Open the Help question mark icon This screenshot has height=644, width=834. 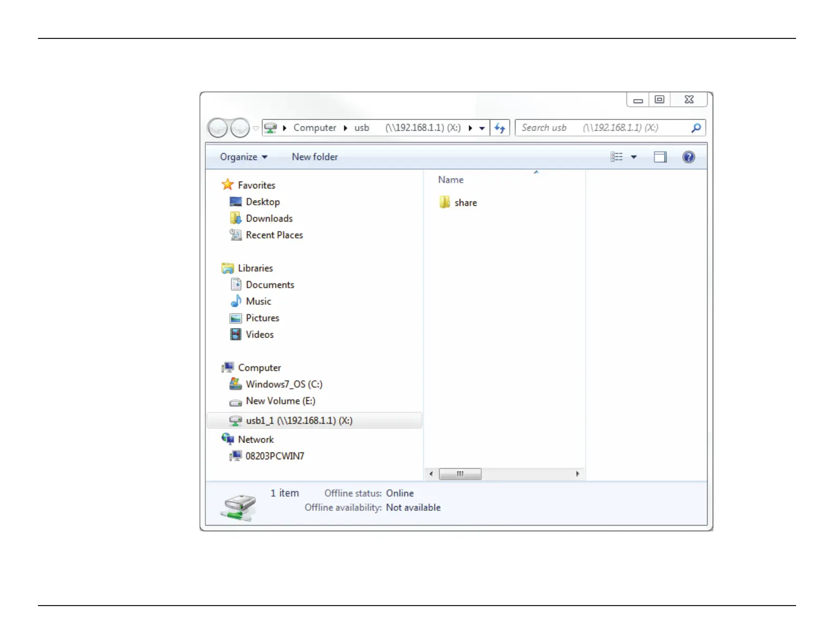[x=689, y=157]
